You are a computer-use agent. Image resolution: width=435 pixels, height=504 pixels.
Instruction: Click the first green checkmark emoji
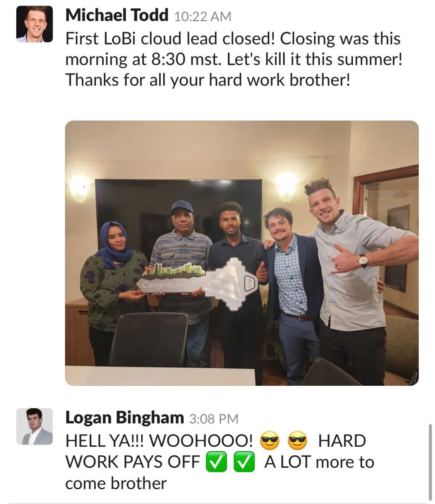pyautogui.click(x=216, y=462)
